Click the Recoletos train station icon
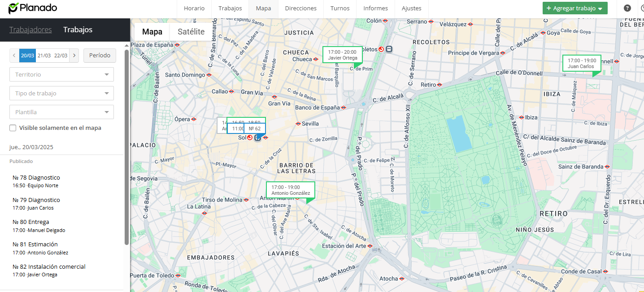This screenshot has height=292, width=644. pos(389,49)
